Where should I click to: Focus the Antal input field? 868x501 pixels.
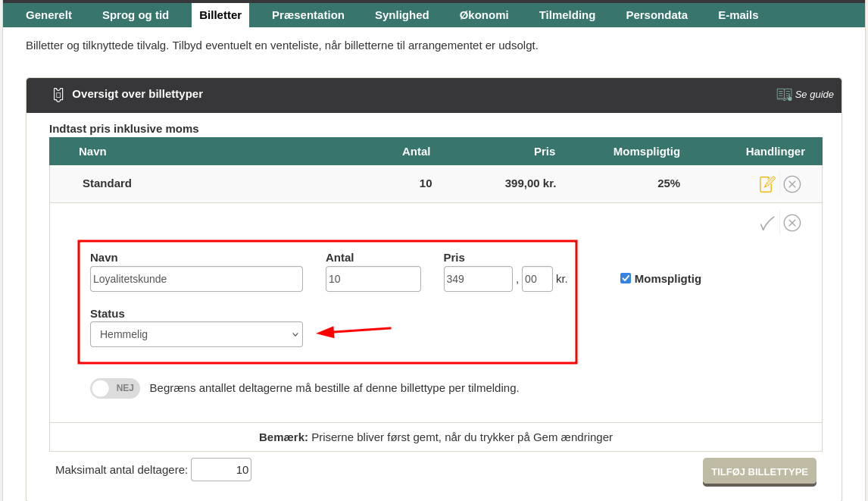click(373, 279)
